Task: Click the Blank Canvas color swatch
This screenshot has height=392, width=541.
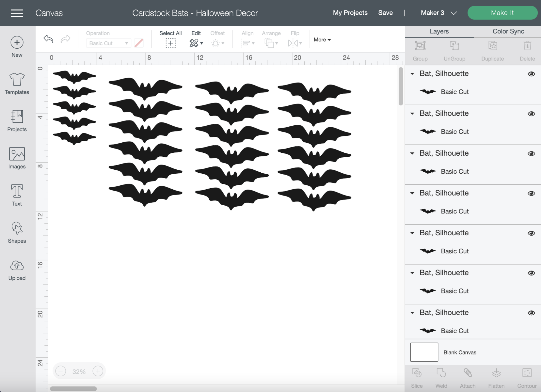Action: 424,352
